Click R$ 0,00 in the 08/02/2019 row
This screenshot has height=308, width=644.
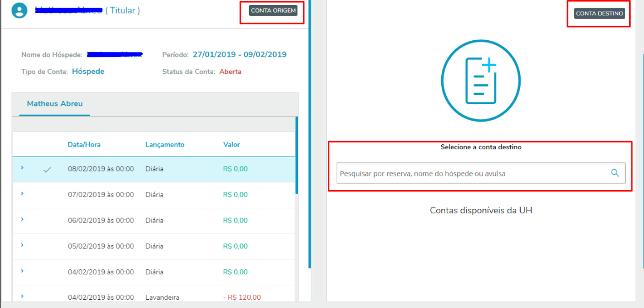pos(235,169)
